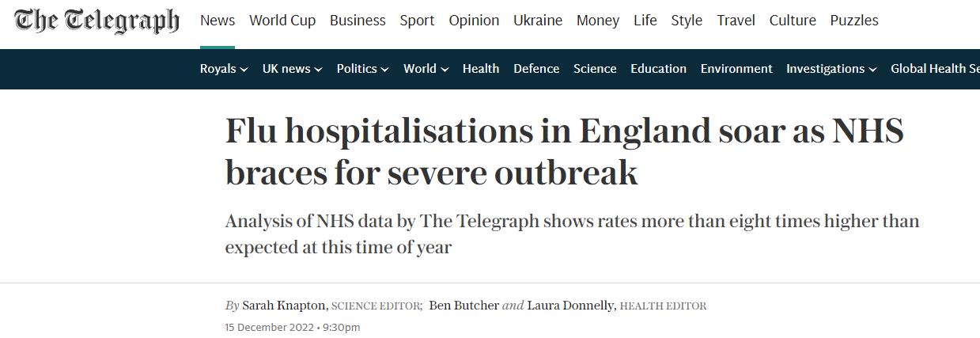Open the Environment subsection
Image resolution: width=980 pixels, height=338 pixels.
pyautogui.click(x=736, y=69)
